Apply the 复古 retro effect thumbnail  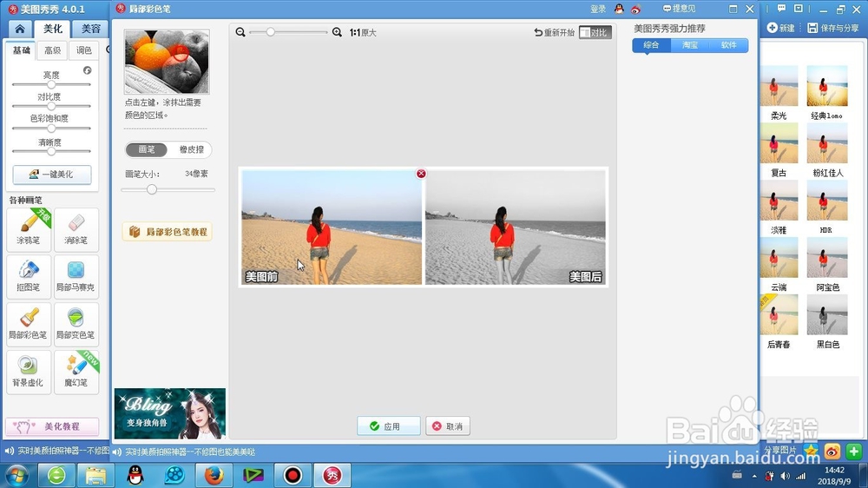click(779, 143)
